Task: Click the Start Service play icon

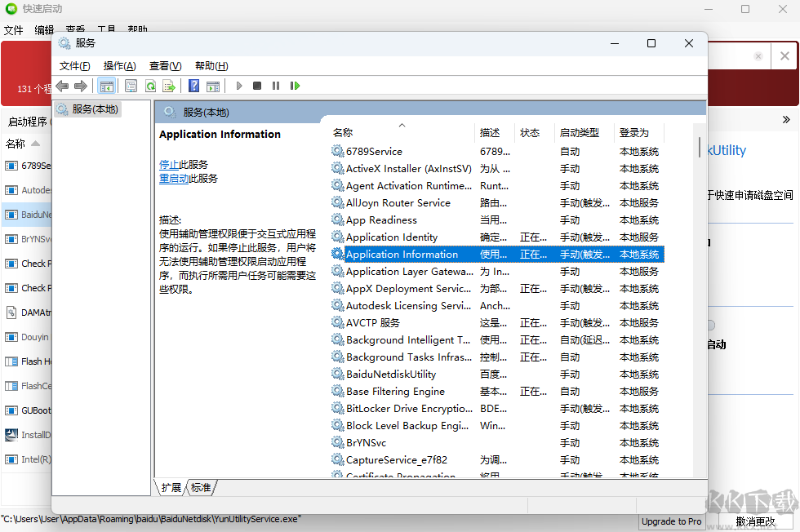Action: pyautogui.click(x=238, y=86)
